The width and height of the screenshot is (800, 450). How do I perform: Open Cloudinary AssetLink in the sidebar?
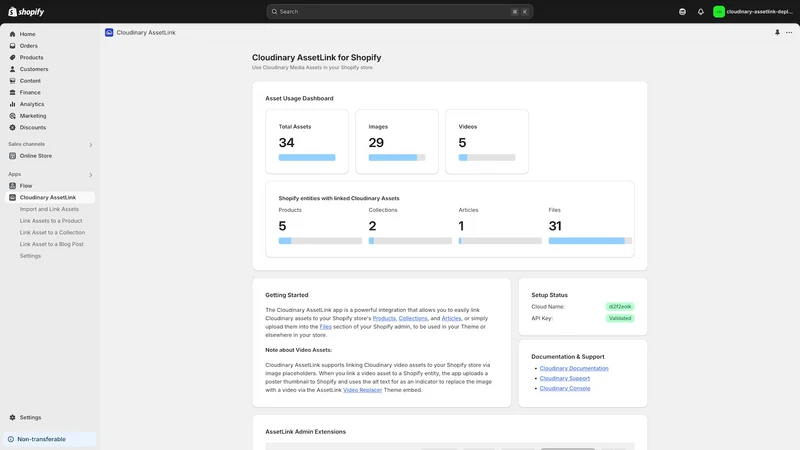[50, 197]
